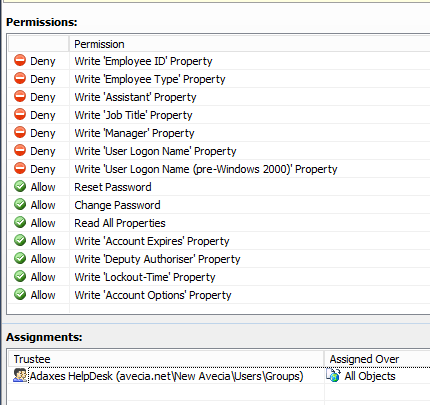Click Allow icon for Read All Properties
The image size is (430, 405).
click(x=20, y=223)
